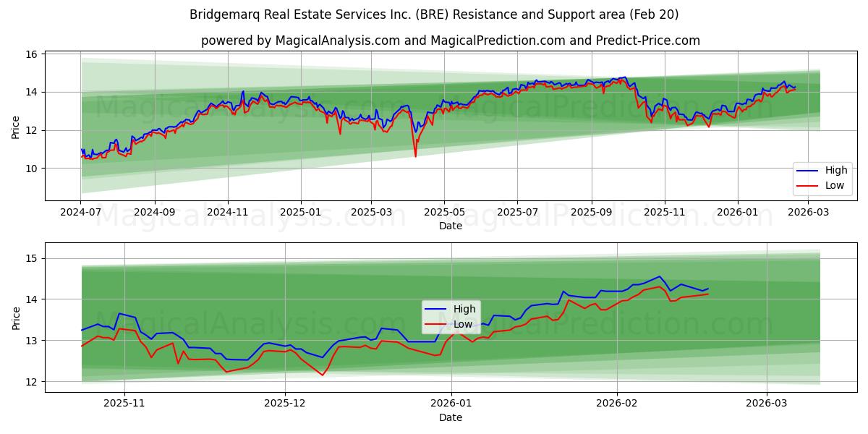Click the '16' price tick on top chart

[33, 54]
